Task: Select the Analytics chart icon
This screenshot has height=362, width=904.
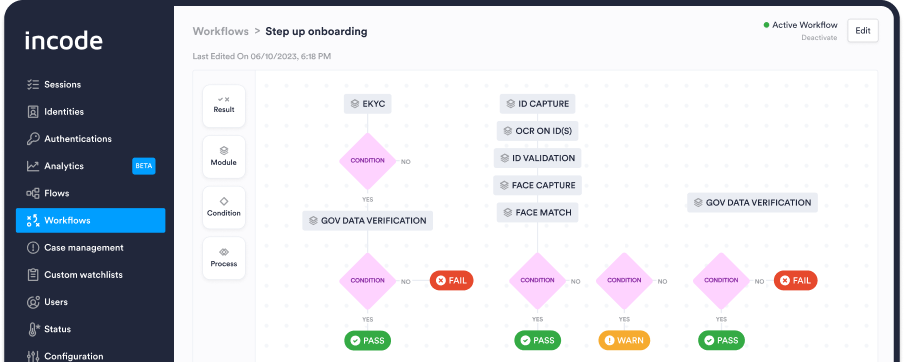Action: [x=33, y=166]
